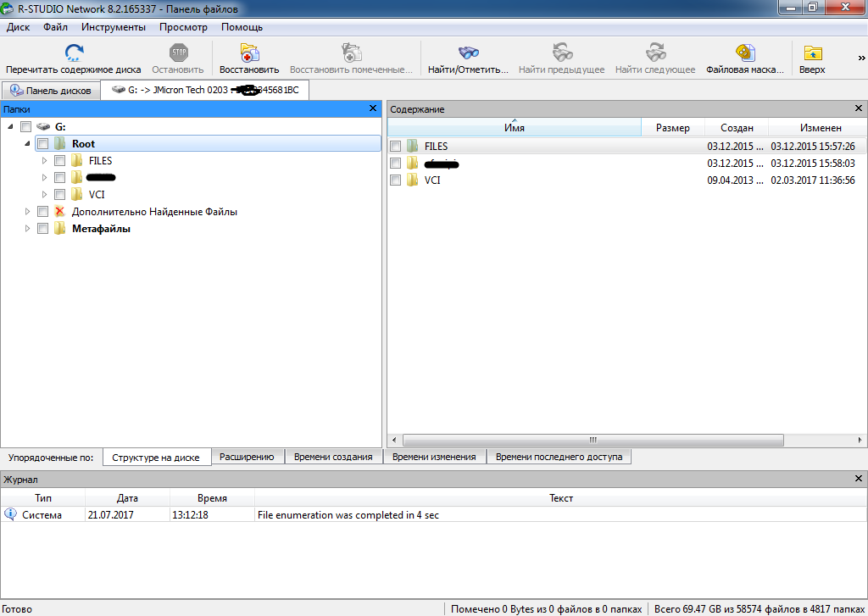
Task: Check the FILES checkbox in tree
Action: pos(60,161)
